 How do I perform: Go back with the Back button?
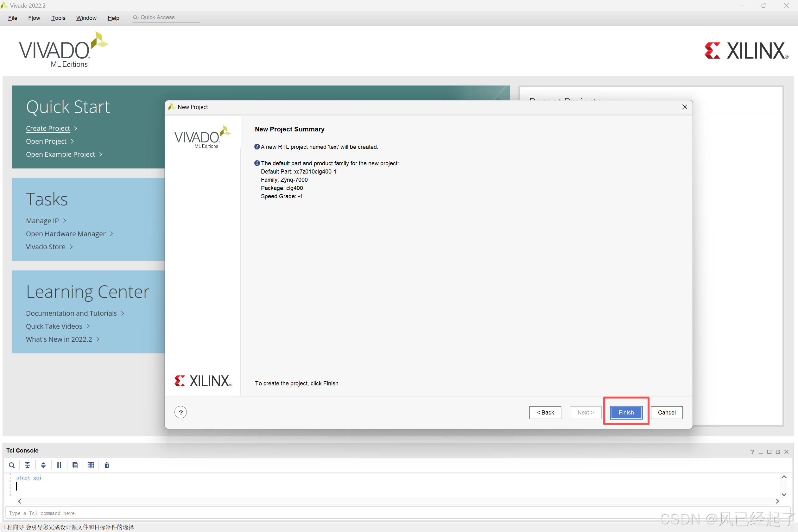tap(545, 412)
